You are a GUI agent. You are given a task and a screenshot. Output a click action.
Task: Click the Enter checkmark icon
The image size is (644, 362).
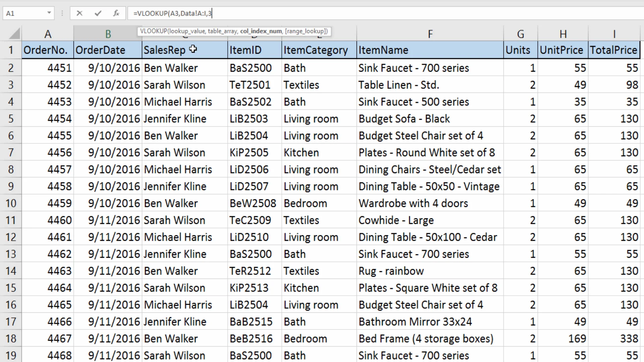[x=98, y=13]
